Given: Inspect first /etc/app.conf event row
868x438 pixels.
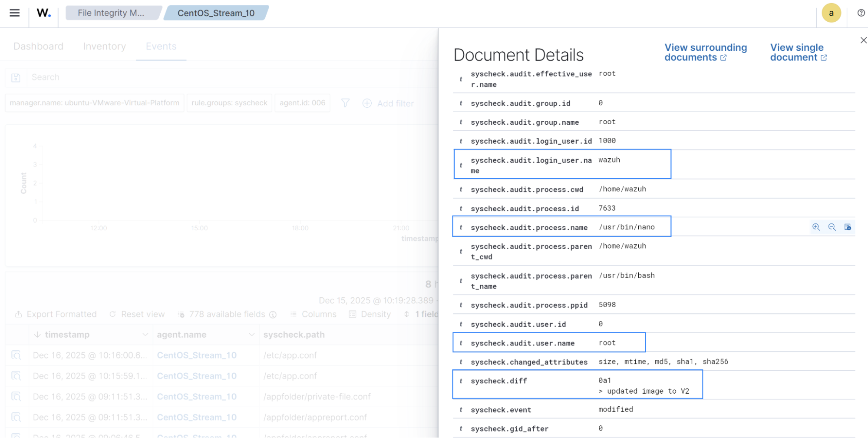Looking at the screenshot, I should [16, 355].
